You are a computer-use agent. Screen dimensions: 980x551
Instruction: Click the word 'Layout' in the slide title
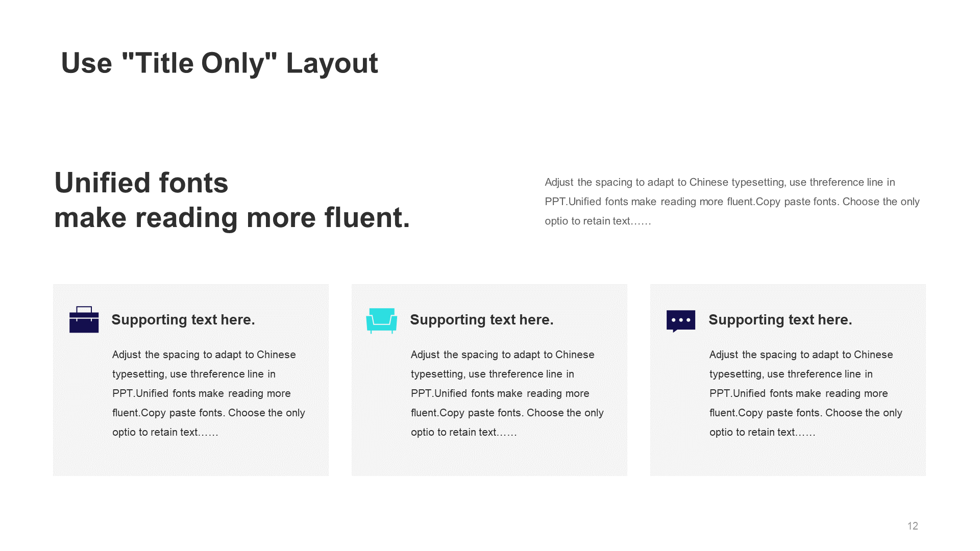point(332,63)
